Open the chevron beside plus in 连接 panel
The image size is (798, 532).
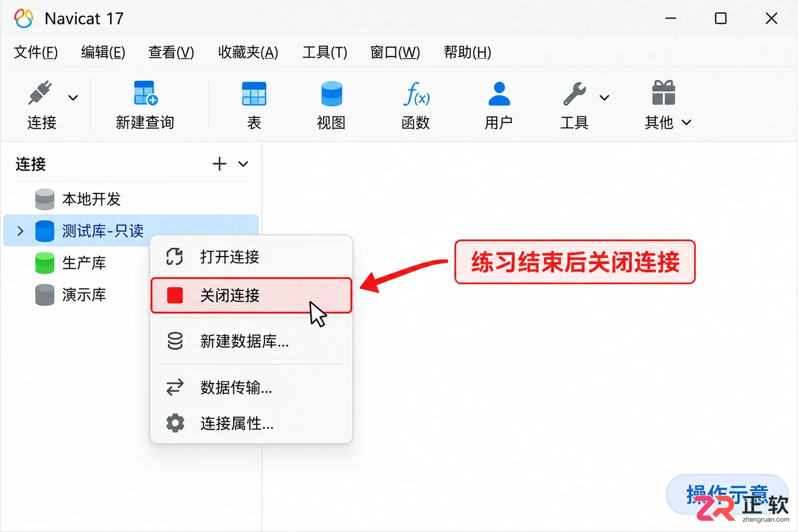pos(243,164)
